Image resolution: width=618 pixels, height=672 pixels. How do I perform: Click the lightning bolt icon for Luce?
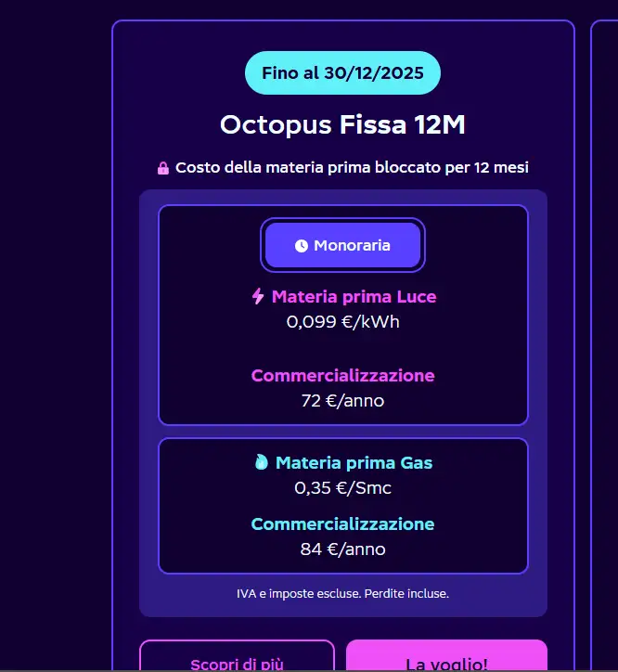(258, 296)
